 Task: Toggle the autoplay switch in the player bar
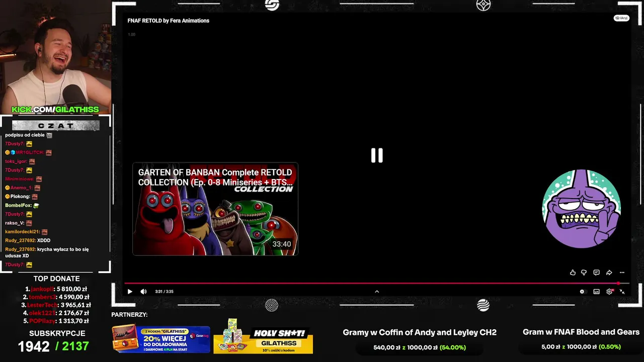click(582, 292)
